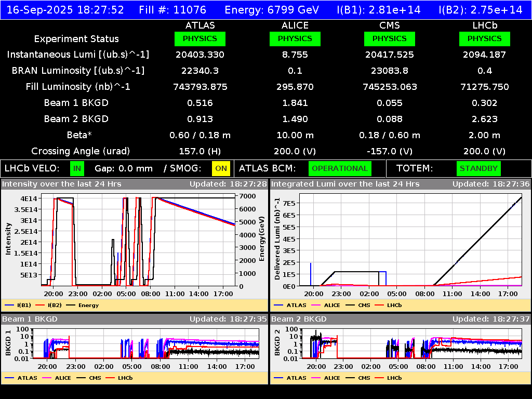Click the Beta* row label
Image resolution: width=532 pixels, height=399 pixels.
(x=79, y=135)
